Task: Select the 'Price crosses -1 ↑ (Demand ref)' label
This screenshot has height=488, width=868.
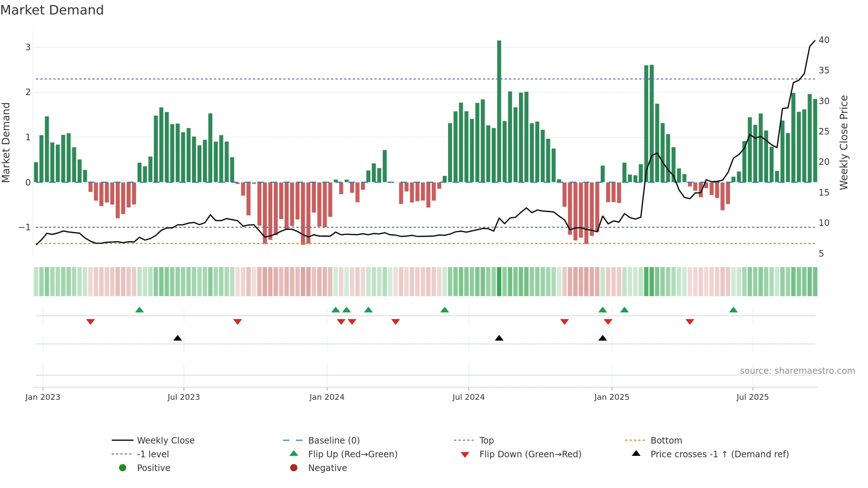Action: coord(720,454)
